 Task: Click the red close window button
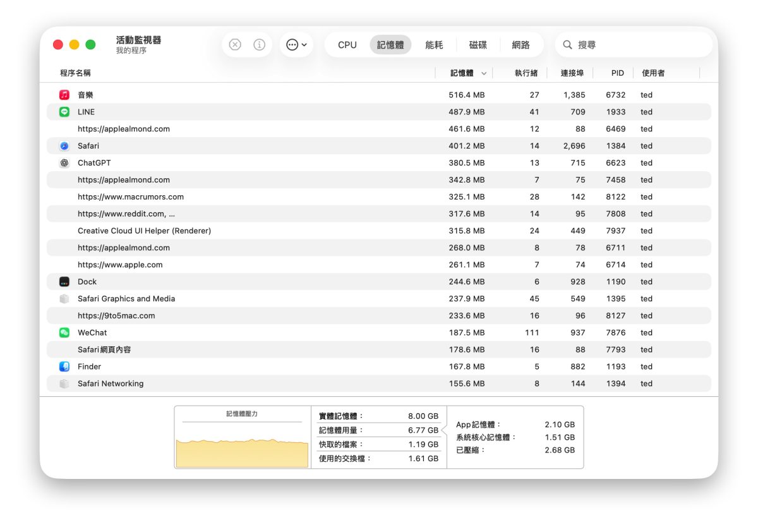coord(58,45)
